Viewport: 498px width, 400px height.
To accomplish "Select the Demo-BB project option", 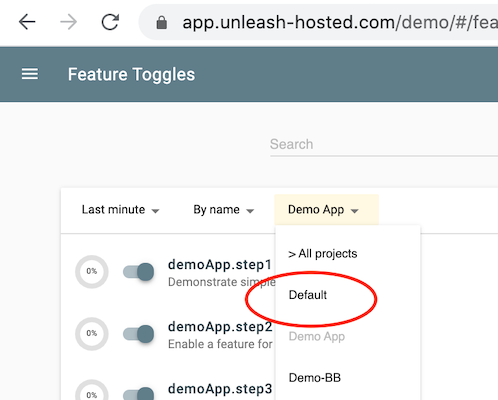I will 315,378.
